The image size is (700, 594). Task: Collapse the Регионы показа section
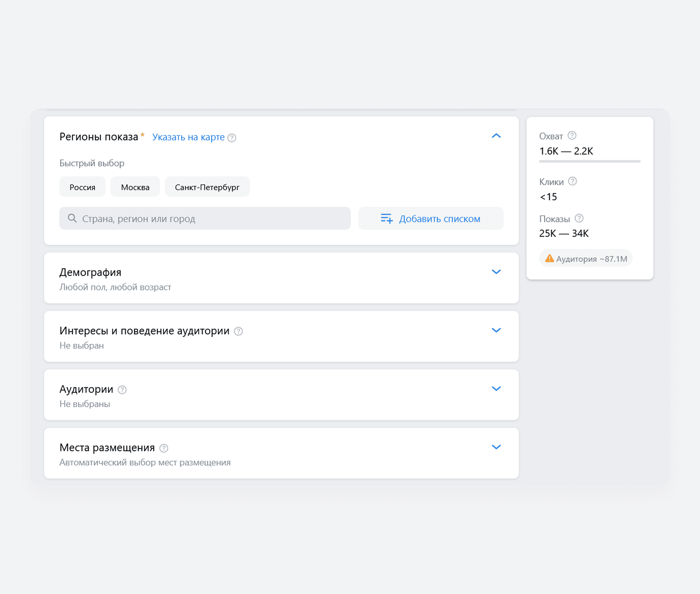coord(496,136)
